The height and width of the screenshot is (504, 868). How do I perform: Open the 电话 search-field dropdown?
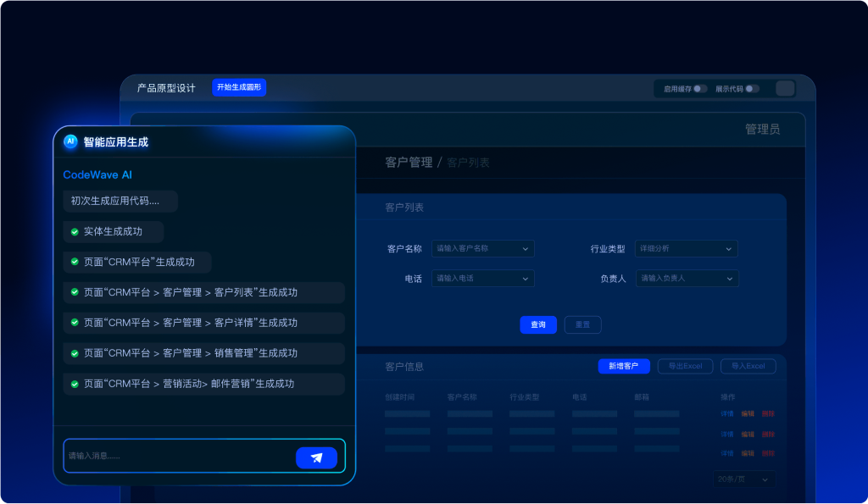pos(482,279)
